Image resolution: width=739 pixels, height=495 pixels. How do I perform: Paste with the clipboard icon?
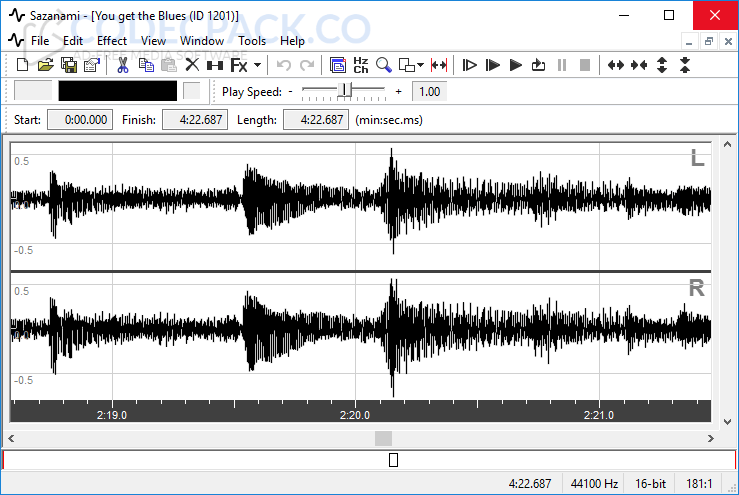click(x=169, y=65)
